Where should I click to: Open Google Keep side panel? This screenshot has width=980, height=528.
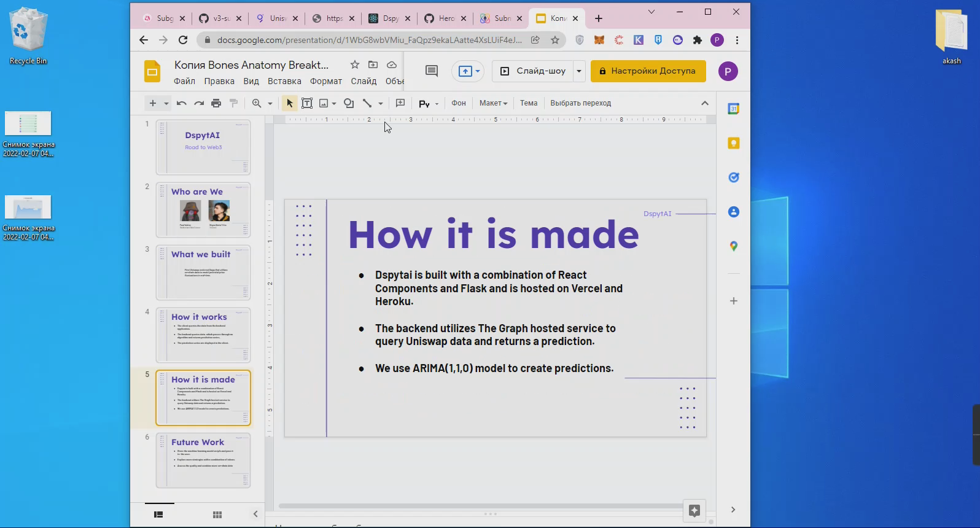pos(733,143)
